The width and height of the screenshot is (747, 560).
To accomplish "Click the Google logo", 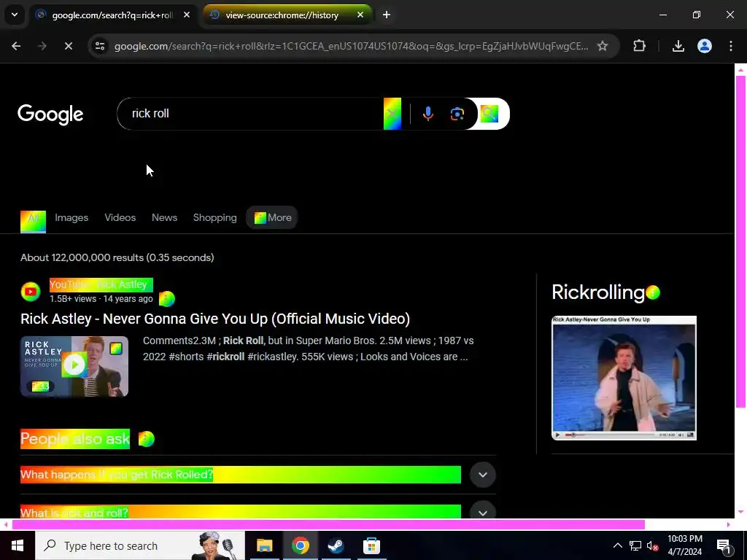I will pos(50,114).
